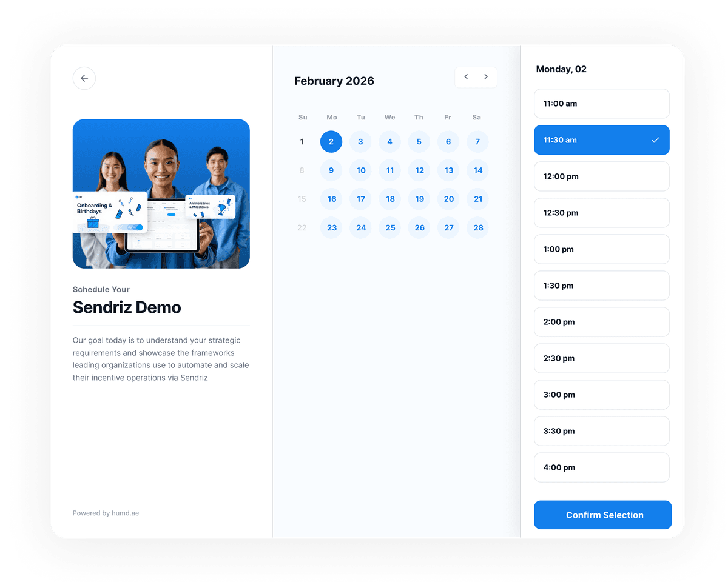Viewport: 728px width, 582px height.
Task: Select today's date, February 2
Action: click(x=331, y=141)
